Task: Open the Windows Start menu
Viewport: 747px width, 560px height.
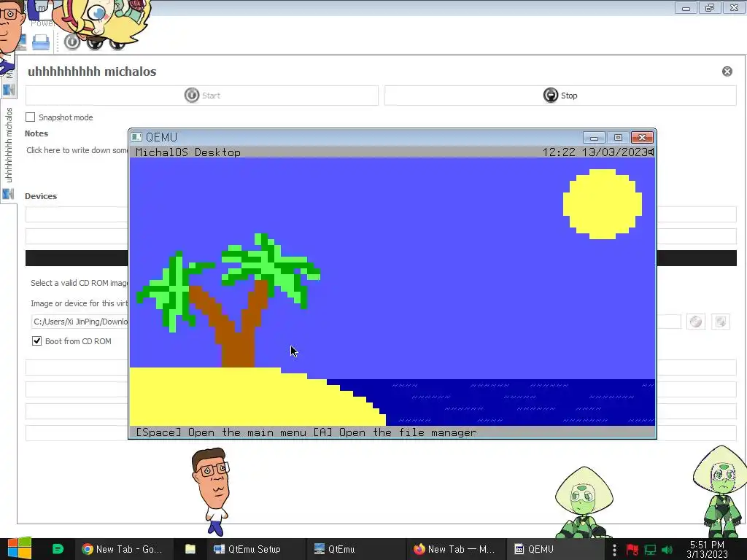Action: [x=18, y=549]
